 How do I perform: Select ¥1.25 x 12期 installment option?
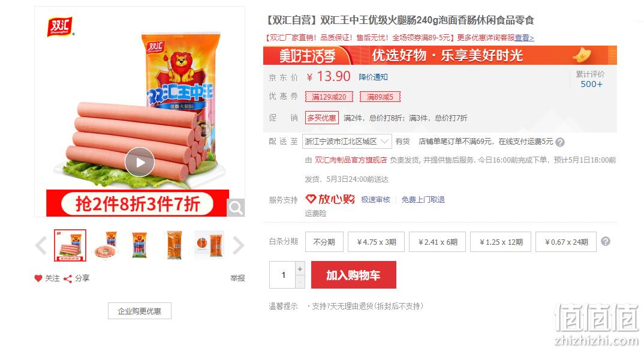pos(501,242)
